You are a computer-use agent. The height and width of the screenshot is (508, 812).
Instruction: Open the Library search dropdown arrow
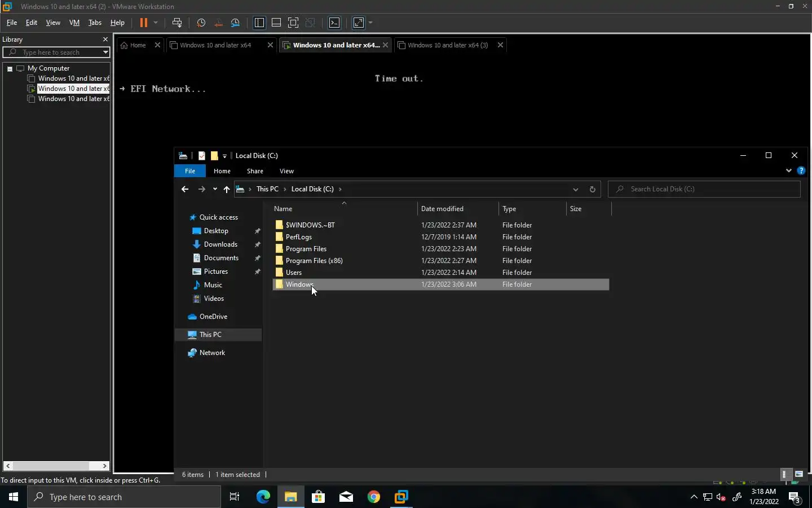click(105, 52)
